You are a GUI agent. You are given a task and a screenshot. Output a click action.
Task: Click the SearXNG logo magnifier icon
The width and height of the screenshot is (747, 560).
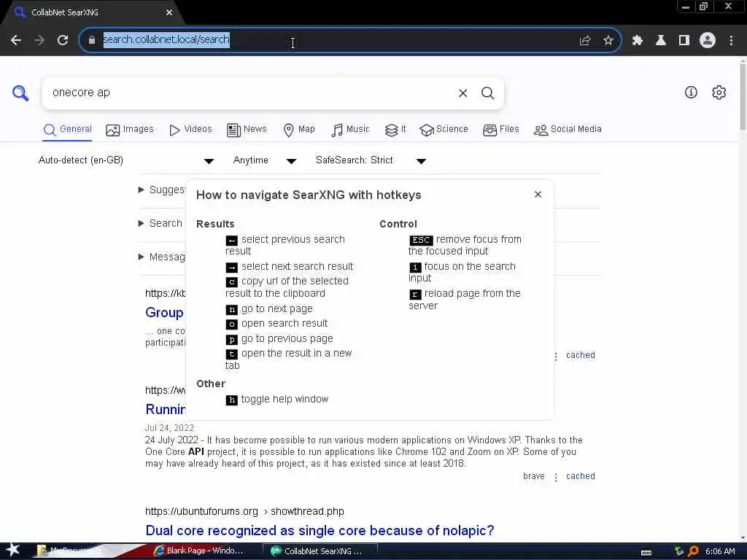click(x=20, y=93)
